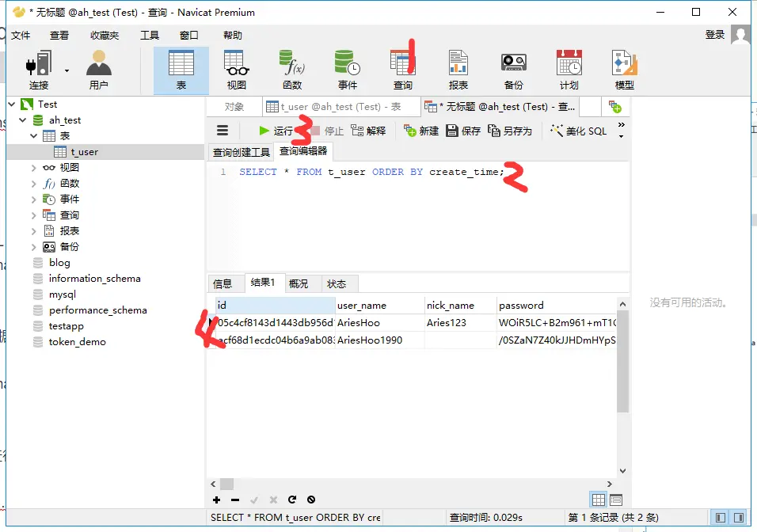Screen dimensions: 757x532
Task: Click the 登录 login link
Action: (715, 35)
